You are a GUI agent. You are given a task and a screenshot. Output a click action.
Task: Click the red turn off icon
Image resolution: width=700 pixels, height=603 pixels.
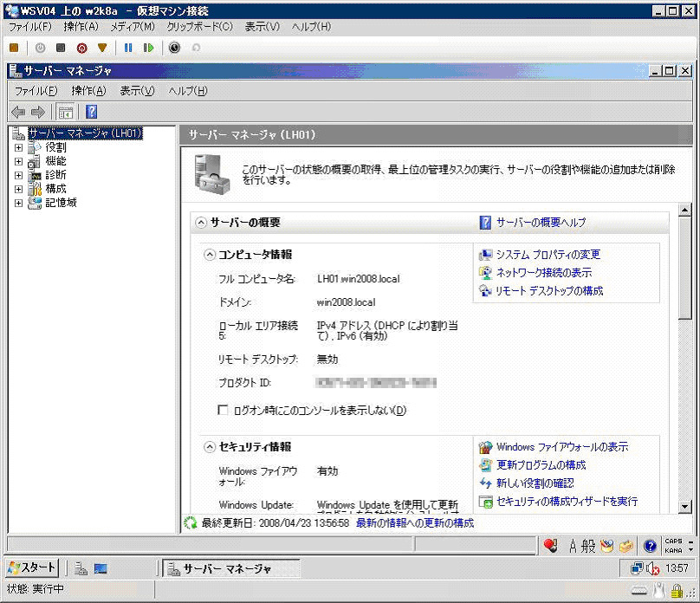(x=82, y=48)
